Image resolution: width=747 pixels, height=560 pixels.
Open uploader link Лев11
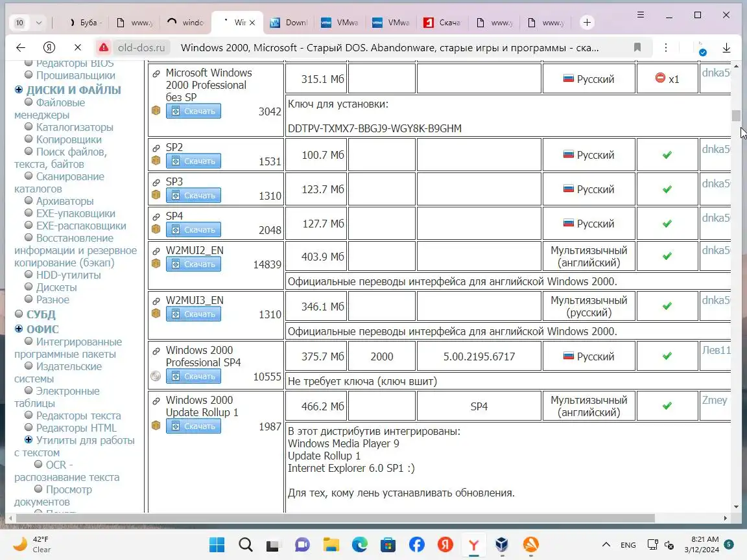pyautogui.click(x=716, y=350)
